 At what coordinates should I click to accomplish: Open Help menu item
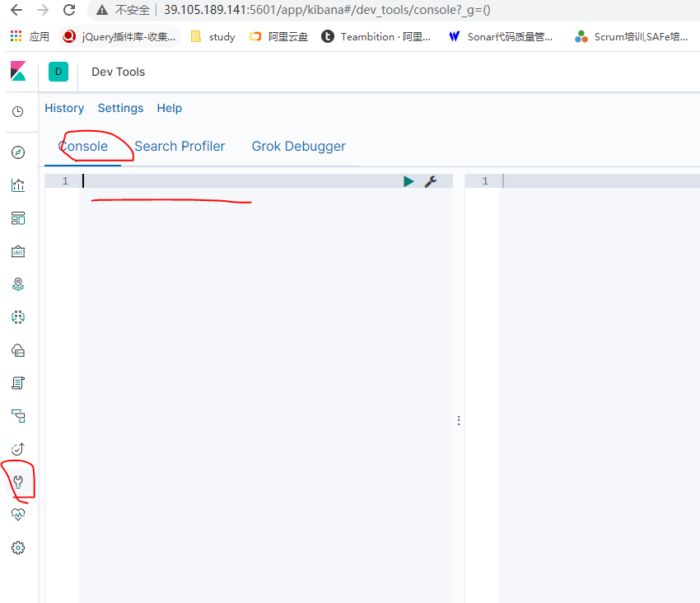(x=169, y=108)
